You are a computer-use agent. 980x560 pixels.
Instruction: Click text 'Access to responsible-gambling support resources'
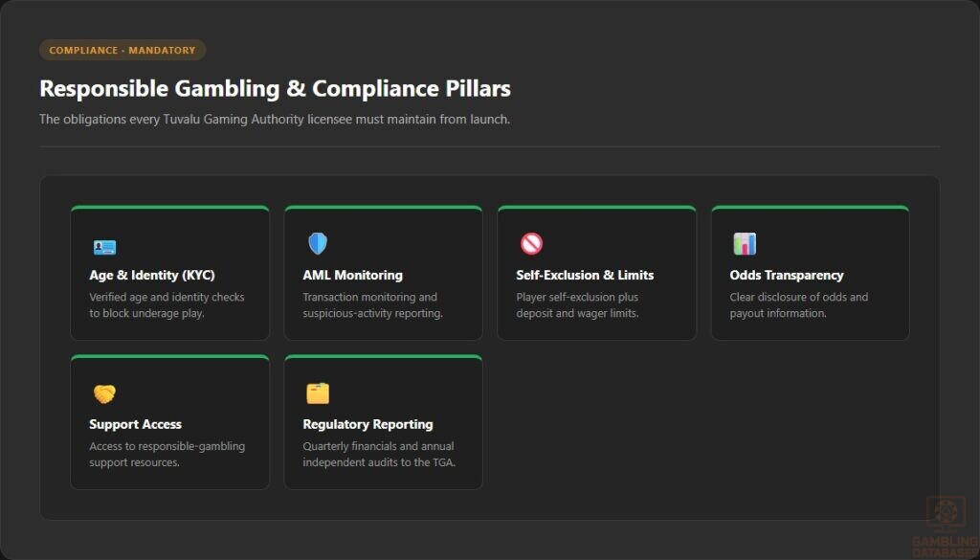167,455
